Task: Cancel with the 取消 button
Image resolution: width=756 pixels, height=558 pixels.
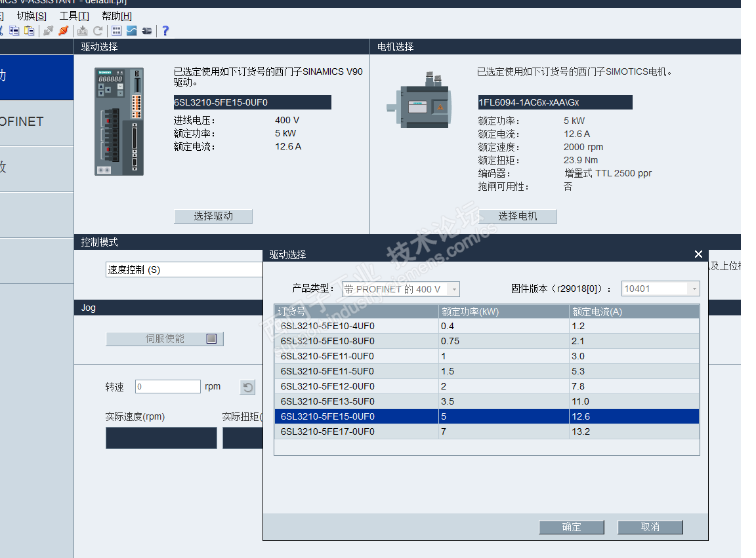Action: tap(650, 527)
